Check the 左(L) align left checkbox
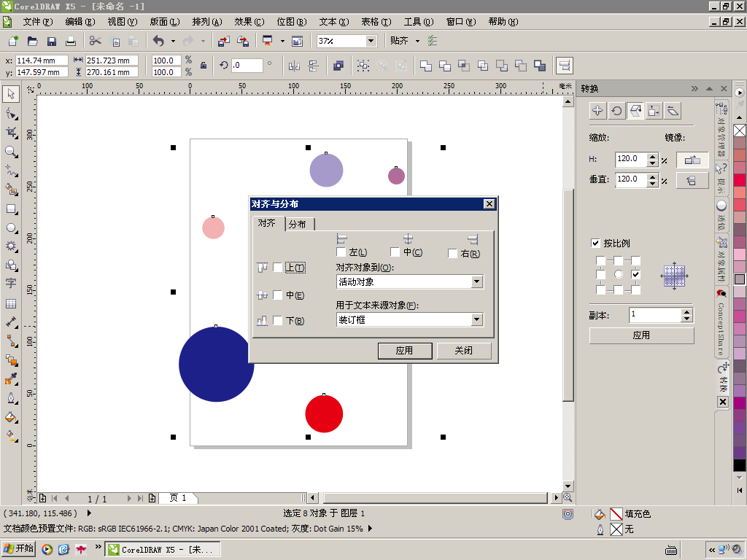The width and height of the screenshot is (747, 560). (x=341, y=252)
